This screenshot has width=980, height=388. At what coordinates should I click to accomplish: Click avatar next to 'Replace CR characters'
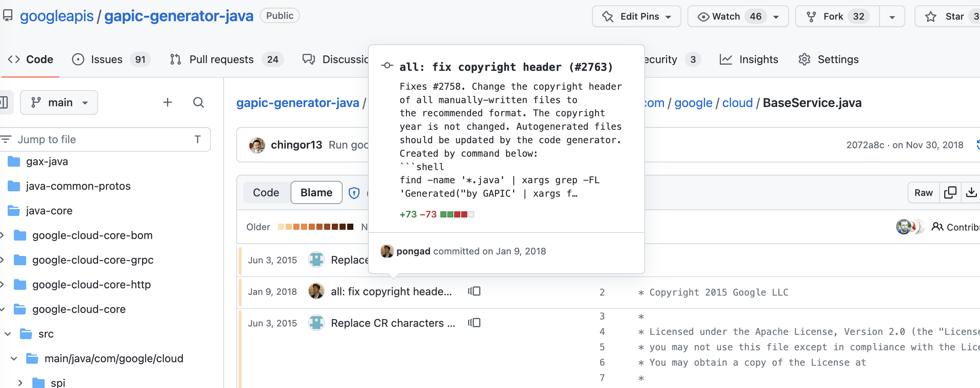[x=316, y=323]
